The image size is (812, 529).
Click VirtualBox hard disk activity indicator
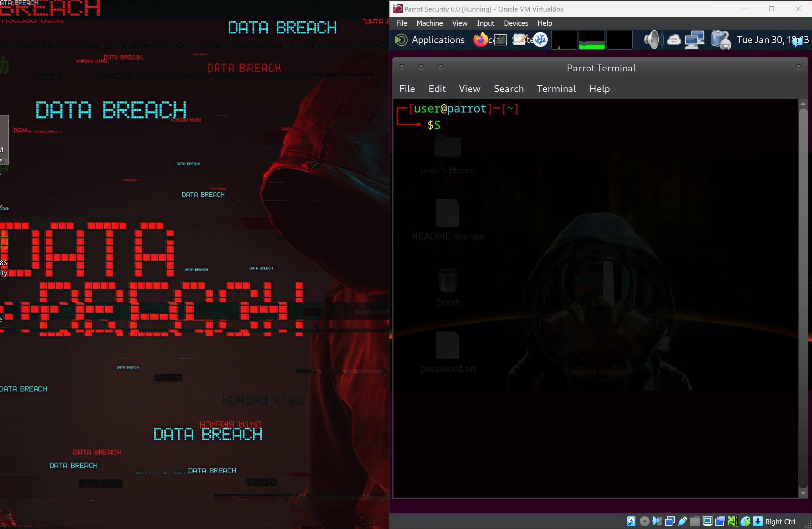tap(632, 521)
